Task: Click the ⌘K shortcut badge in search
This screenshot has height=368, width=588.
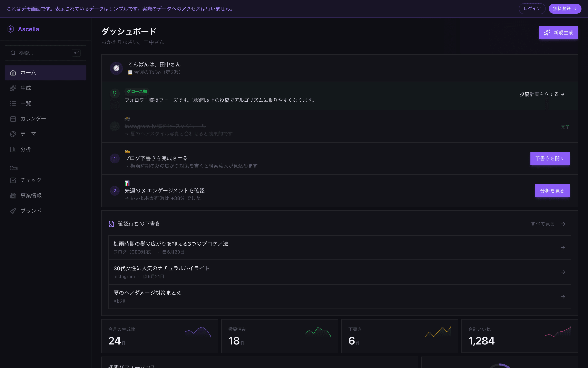Action: coord(76,53)
